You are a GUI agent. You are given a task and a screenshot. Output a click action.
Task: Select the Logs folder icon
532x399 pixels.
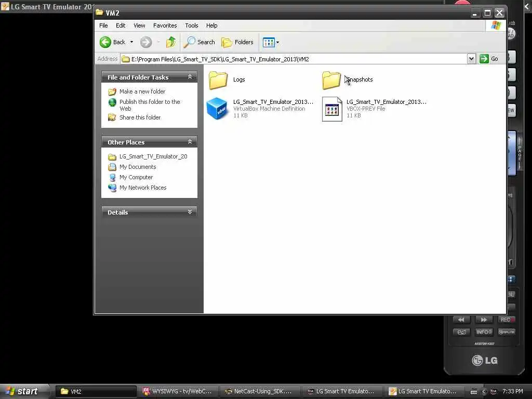(218, 80)
